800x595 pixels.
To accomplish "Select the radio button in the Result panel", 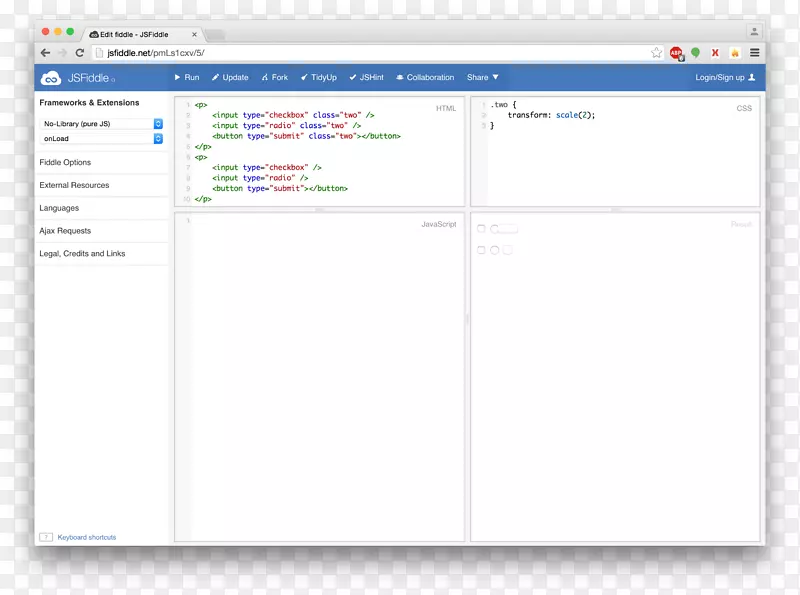I will [492, 228].
